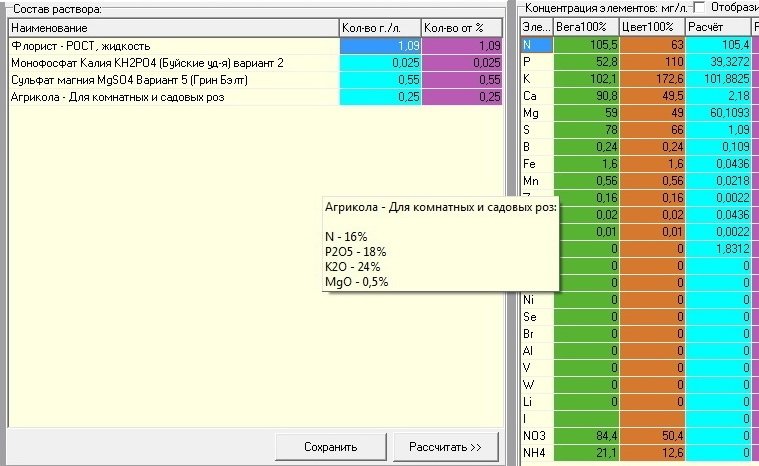
Task: Toggle the Отобрази checkbox
Action: point(699,7)
